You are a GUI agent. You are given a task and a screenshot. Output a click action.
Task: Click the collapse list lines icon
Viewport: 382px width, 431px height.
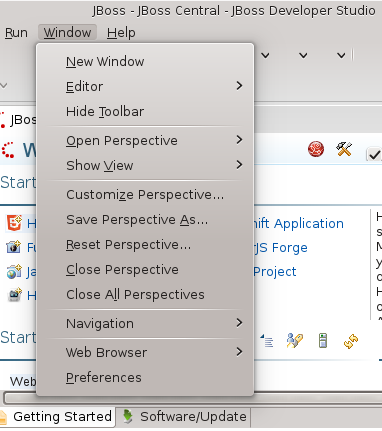pos(267,341)
